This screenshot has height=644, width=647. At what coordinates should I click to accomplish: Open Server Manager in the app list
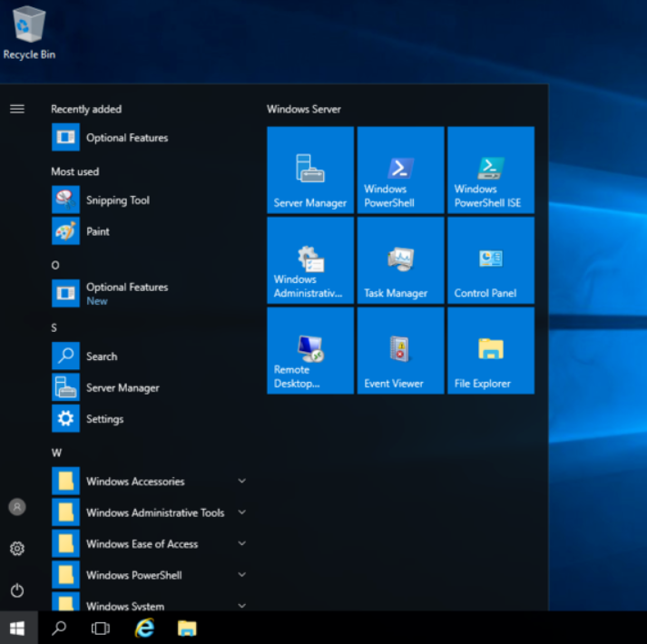pyautogui.click(x=149, y=387)
